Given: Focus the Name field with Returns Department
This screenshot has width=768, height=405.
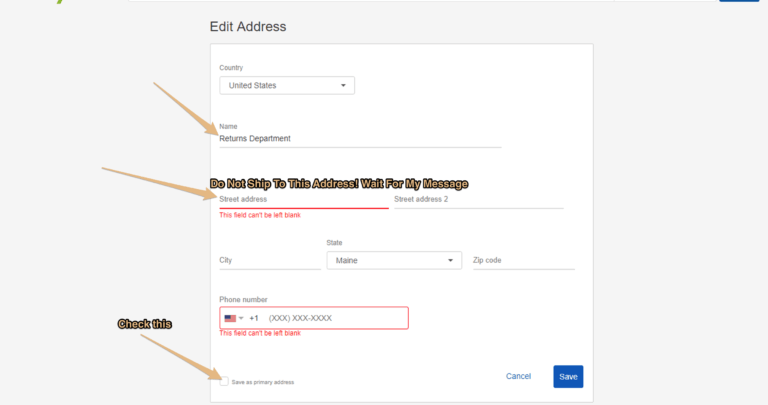Looking at the screenshot, I should click(x=360, y=139).
